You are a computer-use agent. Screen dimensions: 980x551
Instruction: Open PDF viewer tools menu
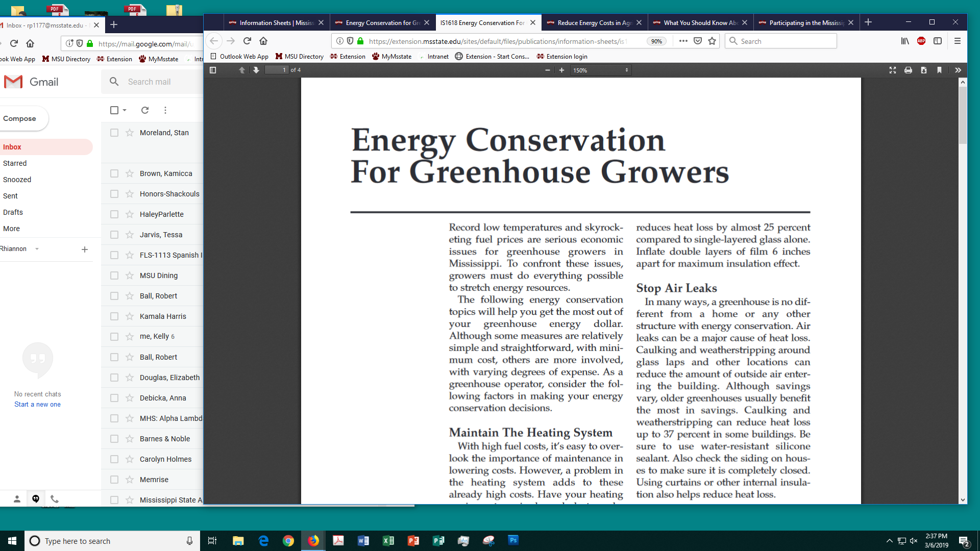point(958,70)
